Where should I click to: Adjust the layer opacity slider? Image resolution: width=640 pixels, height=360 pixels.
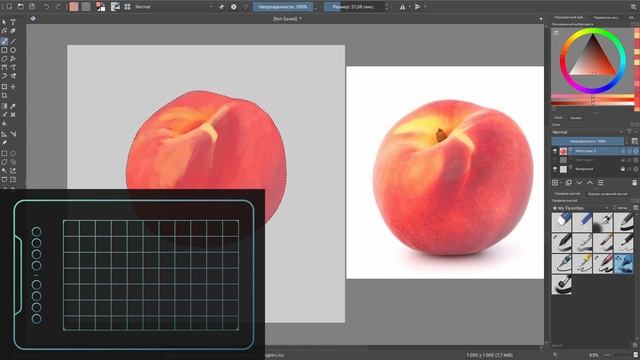tap(588, 141)
